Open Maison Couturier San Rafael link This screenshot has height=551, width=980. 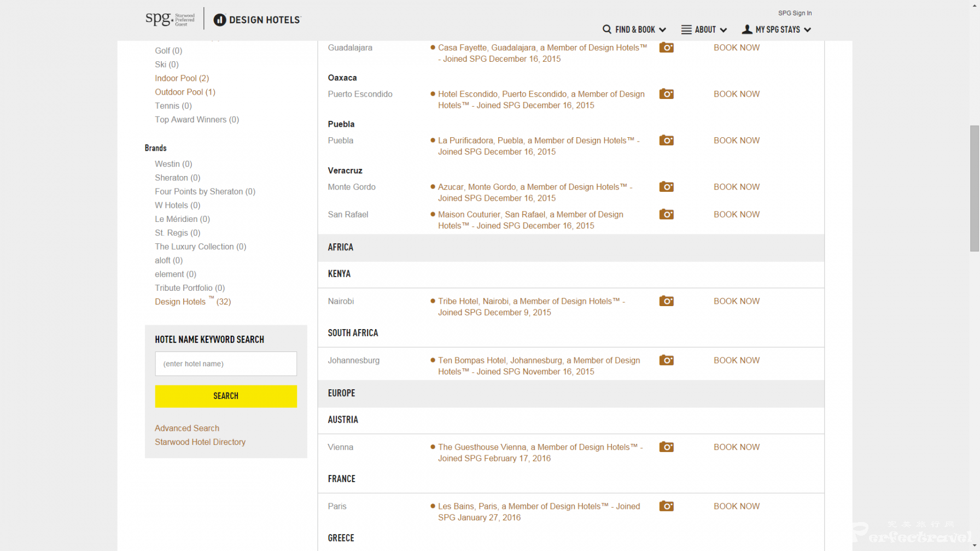(x=530, y=220)
